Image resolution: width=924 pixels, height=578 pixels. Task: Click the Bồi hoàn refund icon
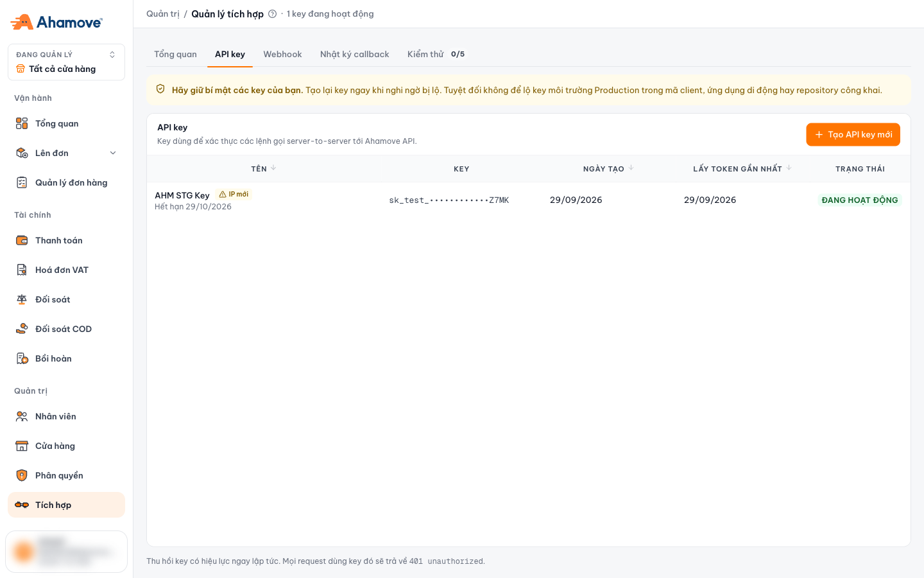22,358
